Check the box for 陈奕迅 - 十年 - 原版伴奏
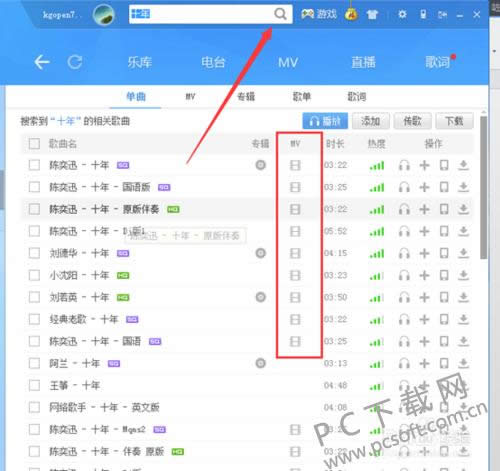Image resolution: width=500 pixels, height=471 pixels. pyautogui.click(x=34, y=209)
